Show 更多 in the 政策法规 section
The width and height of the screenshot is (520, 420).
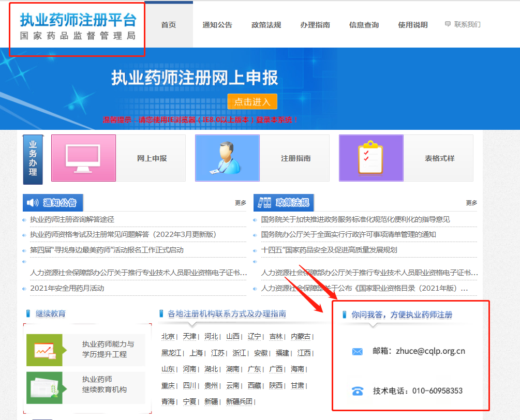471,203
